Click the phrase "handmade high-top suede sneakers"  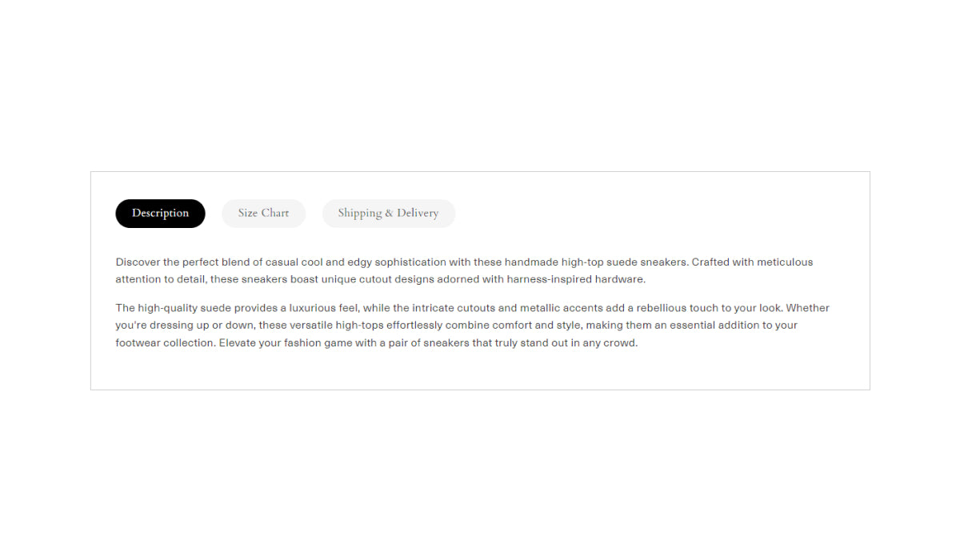[x=595, y=262]
